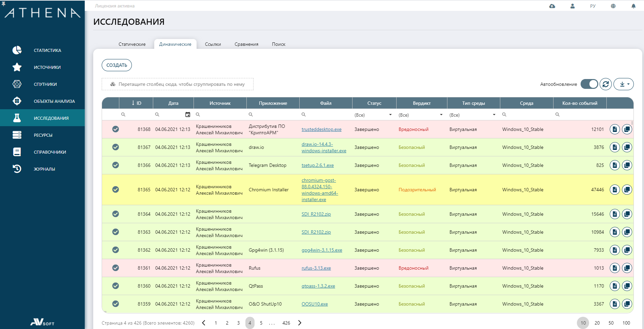Viewport: 644px width, 329px height.
Task: Expand the Статус filter dropdown
Action: coord(390,115)
